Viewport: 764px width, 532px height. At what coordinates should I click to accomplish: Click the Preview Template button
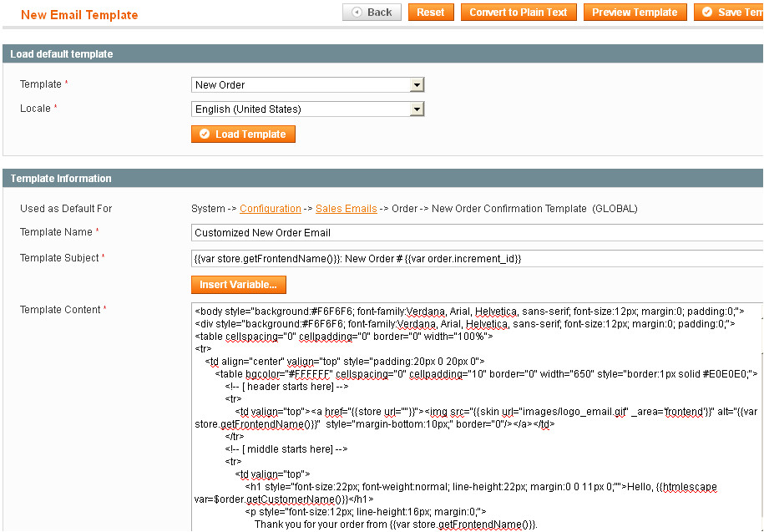click(635, 13)
